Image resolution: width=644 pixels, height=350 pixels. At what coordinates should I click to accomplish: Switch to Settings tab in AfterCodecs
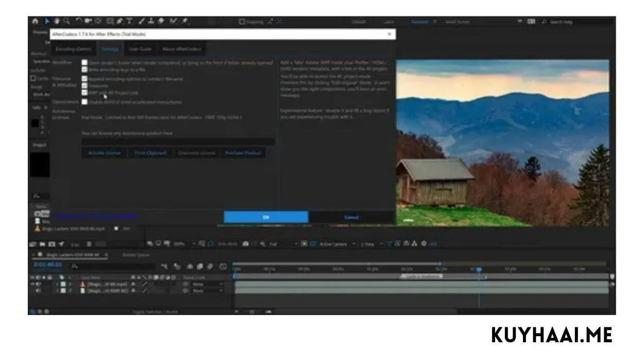pos(110,49)
